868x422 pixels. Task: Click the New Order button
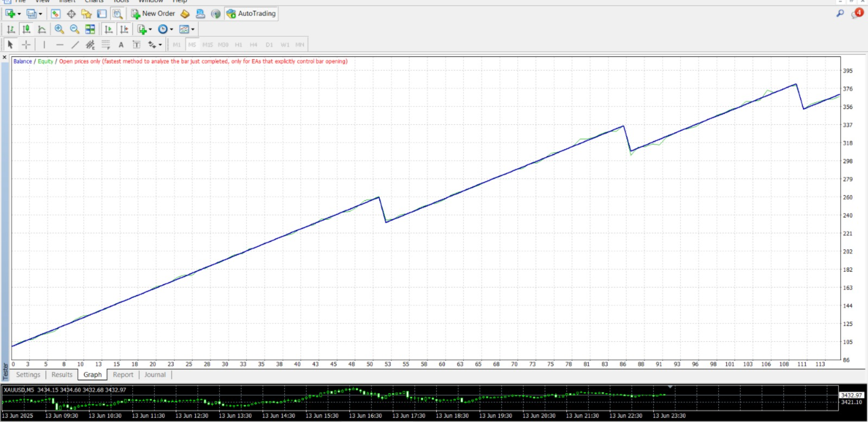(153, 14)
